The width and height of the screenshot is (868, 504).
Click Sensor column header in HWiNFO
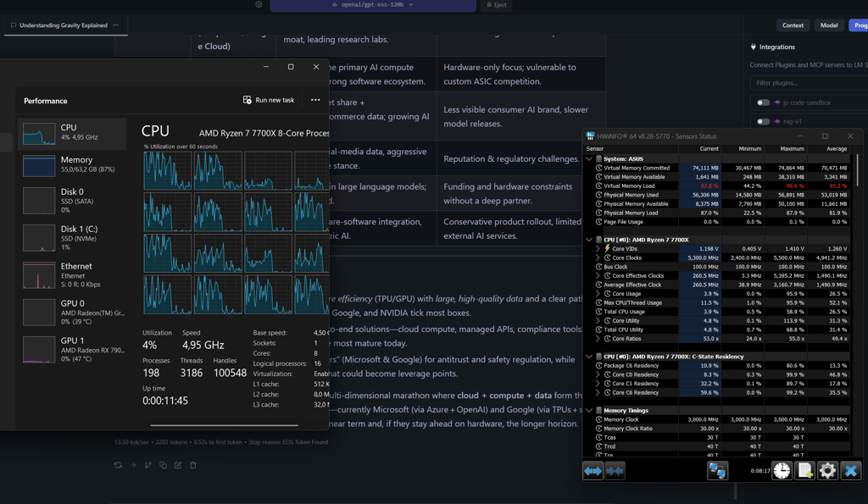point(631,149)
